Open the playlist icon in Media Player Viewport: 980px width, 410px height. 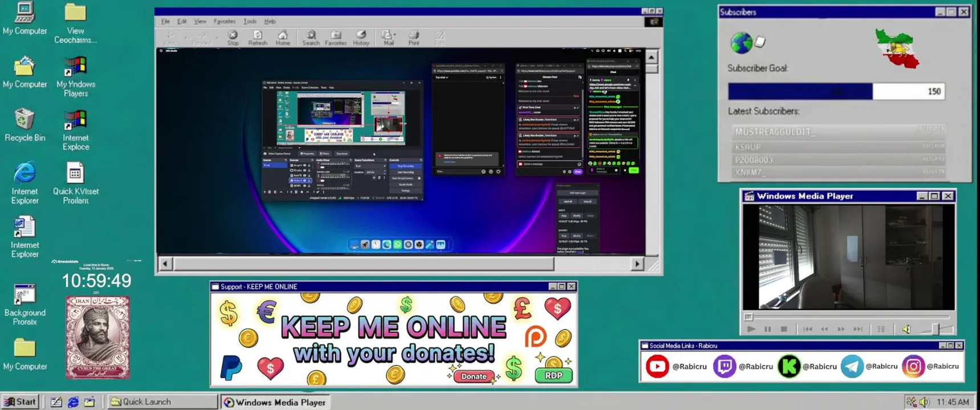click(x=881, y=329)
